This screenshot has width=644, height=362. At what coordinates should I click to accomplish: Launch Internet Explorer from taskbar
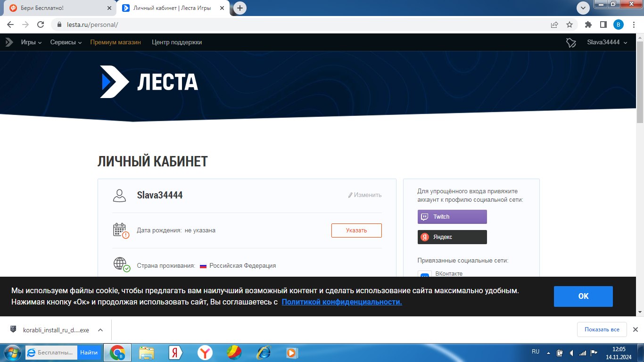pos(263,353)
